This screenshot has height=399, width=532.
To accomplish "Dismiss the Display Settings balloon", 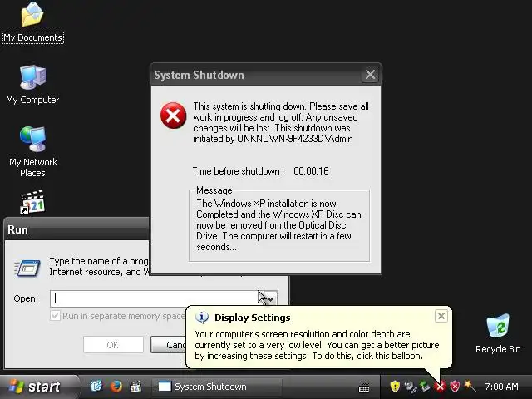I will point(441,316).
